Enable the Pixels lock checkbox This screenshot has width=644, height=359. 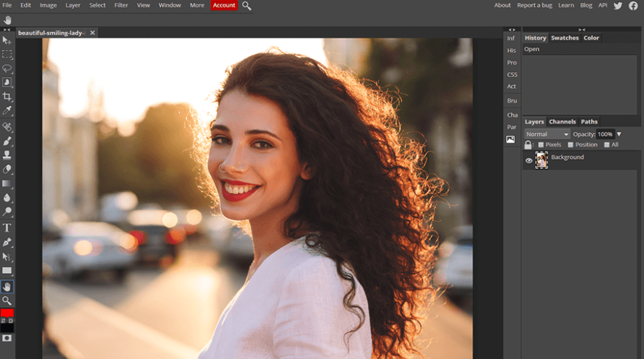pyautogui.click(x=541, y=145)
